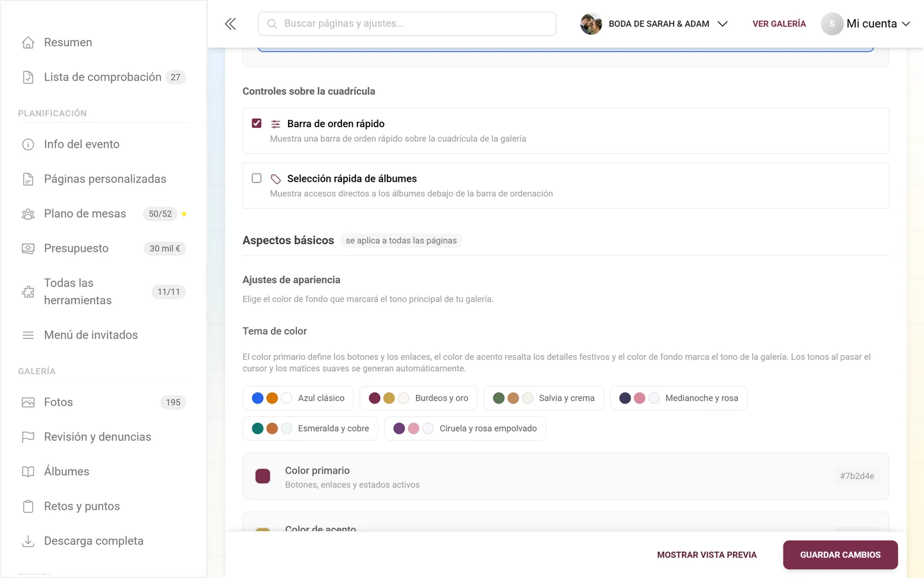Viewport: 924px width, 578px height.
Task: Click the Páginas personalizadas page icon
Action: [28, 179]
